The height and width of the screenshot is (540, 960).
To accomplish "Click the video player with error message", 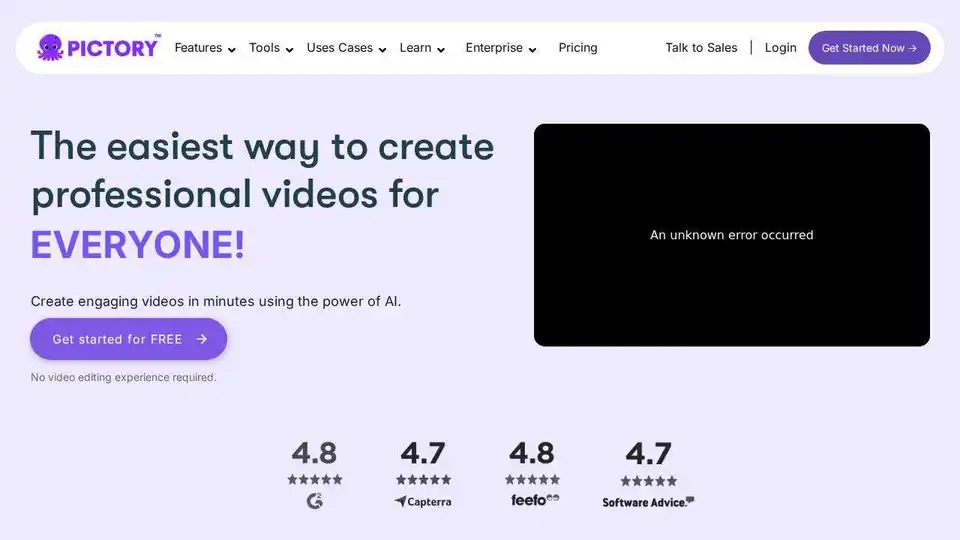I will 732,235.
